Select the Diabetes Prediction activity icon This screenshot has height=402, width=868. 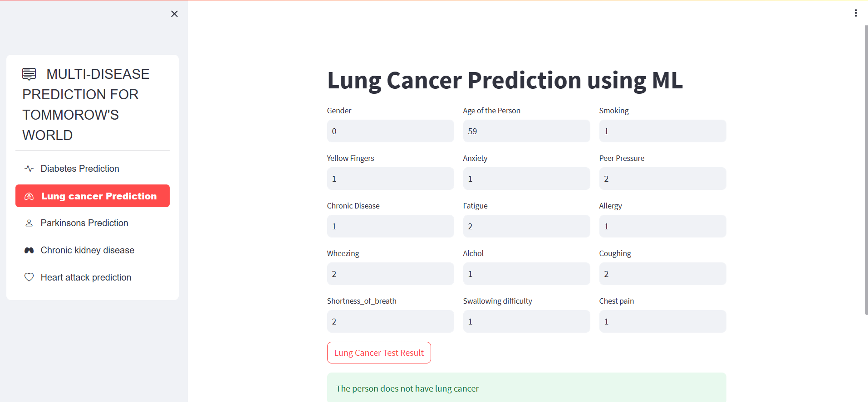29,168
